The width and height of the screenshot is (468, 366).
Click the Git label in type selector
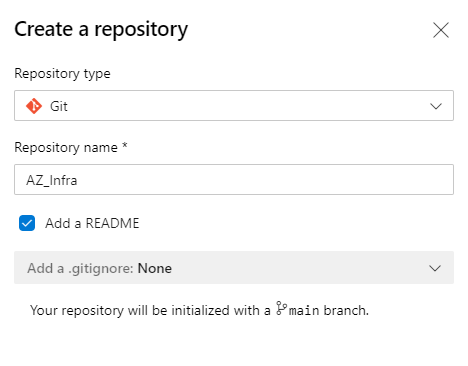click(x=59, y=106)
